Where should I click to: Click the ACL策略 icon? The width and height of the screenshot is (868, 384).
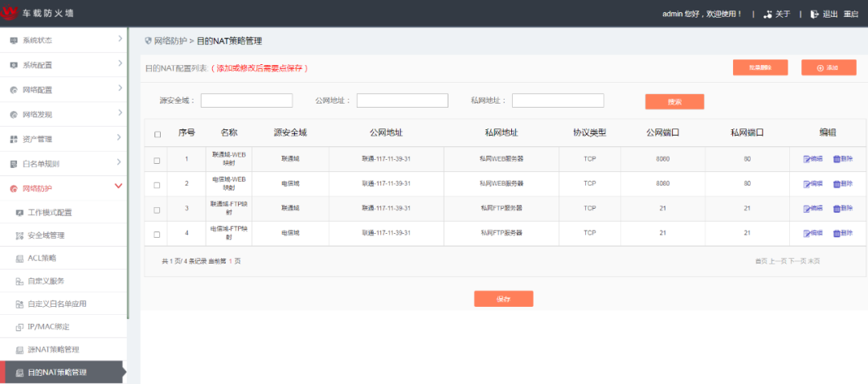(x=19, y=259)
